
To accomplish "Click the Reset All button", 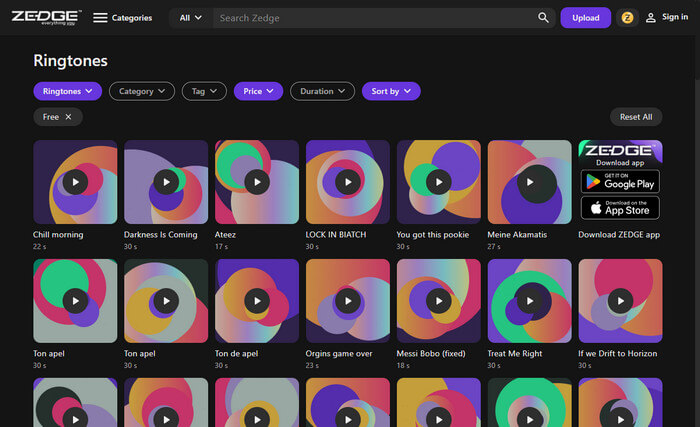I will pyautogui.click(x=635, y=117).
